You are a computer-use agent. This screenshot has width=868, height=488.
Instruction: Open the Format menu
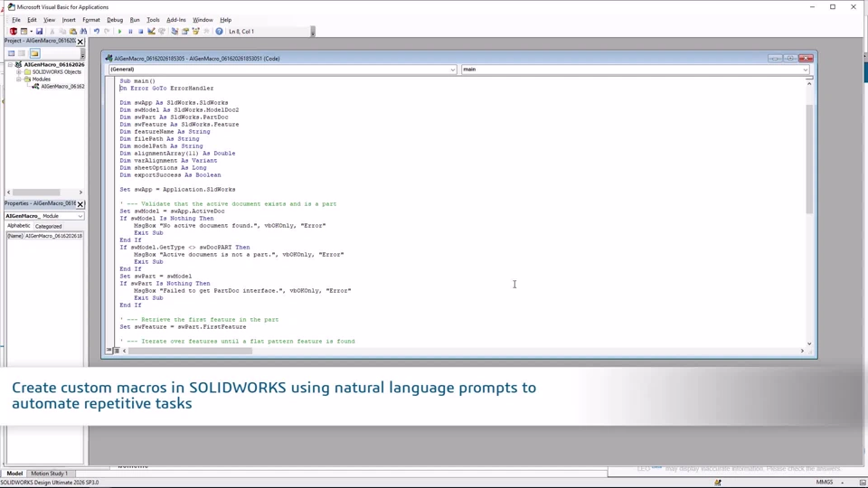point(91,20)
